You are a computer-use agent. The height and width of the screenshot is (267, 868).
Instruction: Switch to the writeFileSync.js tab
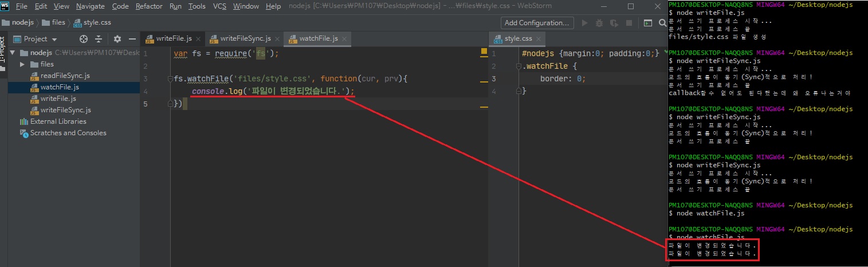point(245,38)
